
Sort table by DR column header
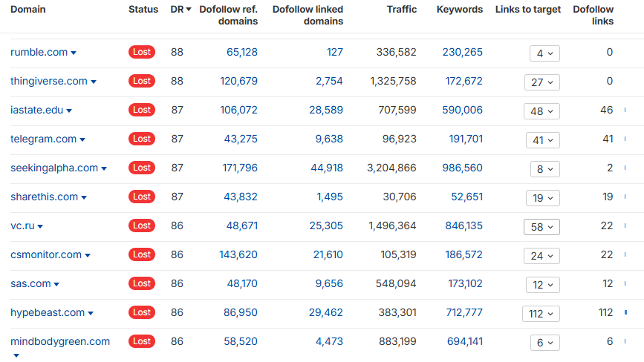click(x=180, y=10)
